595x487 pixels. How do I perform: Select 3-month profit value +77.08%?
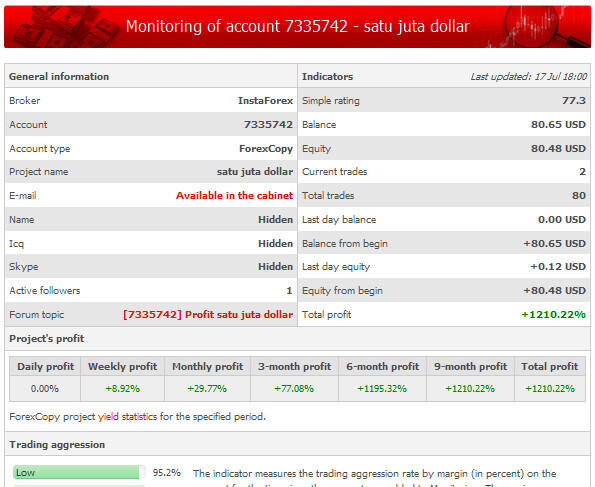tap(294, 389)
